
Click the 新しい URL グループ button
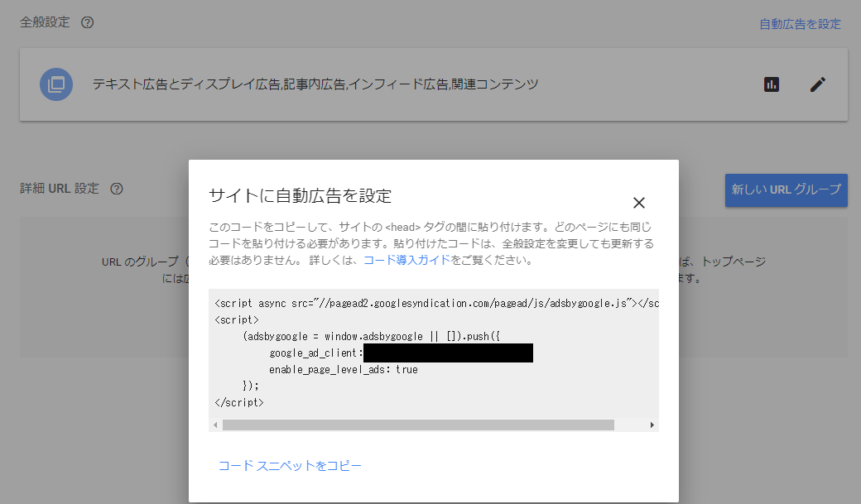pyautogui.click(x=786, y=190)
